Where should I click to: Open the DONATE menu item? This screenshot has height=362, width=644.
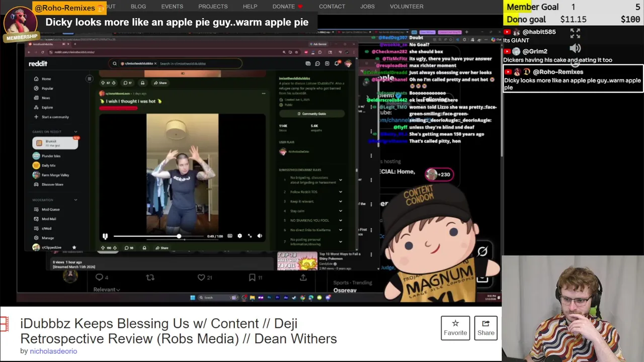click(x=287, y=7)
